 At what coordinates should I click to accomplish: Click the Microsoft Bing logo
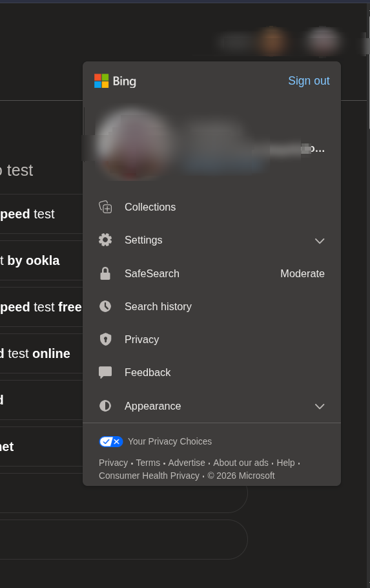click(115, 81)
